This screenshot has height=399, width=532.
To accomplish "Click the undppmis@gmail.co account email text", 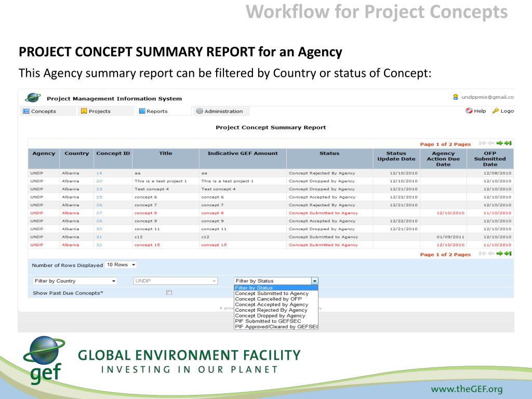I will (487, 97).
